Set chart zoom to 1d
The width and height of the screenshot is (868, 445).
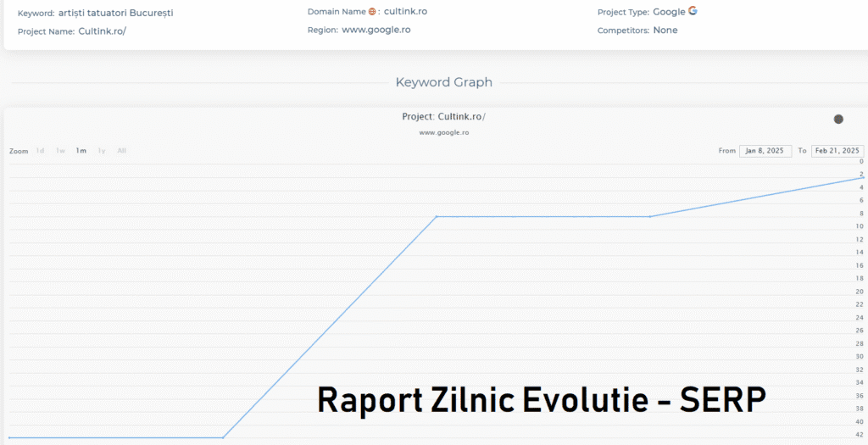[40, 151]
